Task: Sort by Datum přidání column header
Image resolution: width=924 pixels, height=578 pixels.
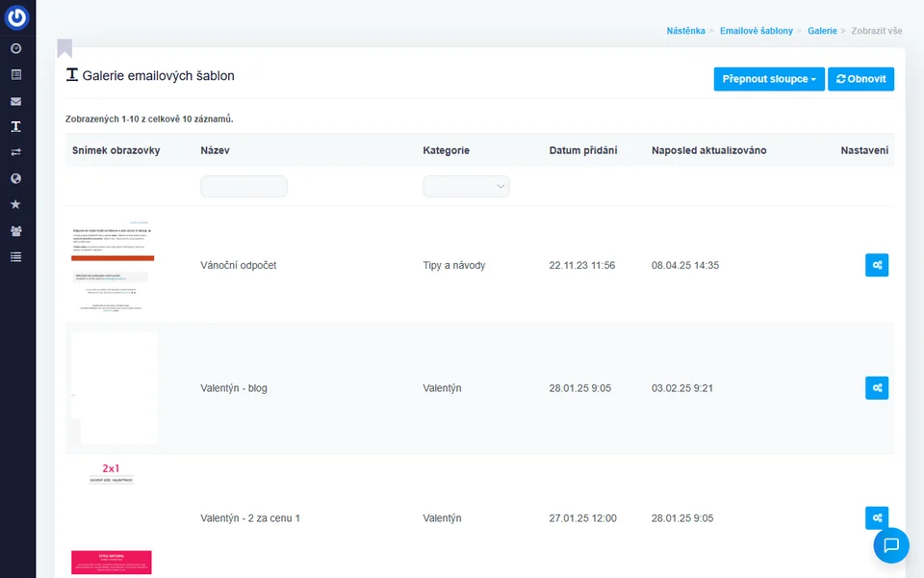Action: pyautogui.click(x=582, y=150)
